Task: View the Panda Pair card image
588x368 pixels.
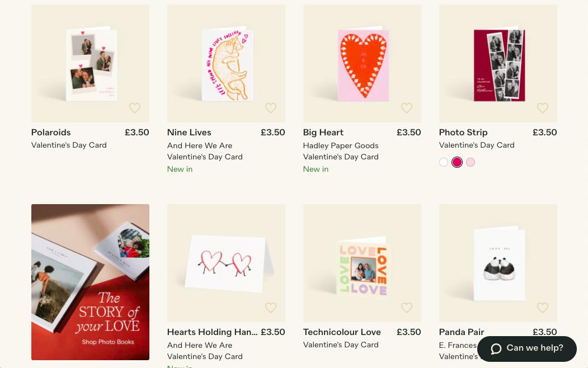Action: 498,263
